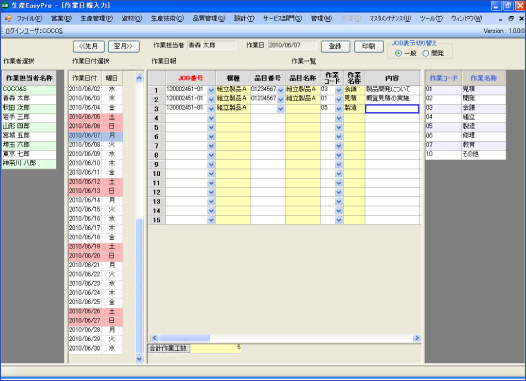The image size is (526, 381).
Task: Open the ファイル(F) menu
Action: tap(30, 19)
